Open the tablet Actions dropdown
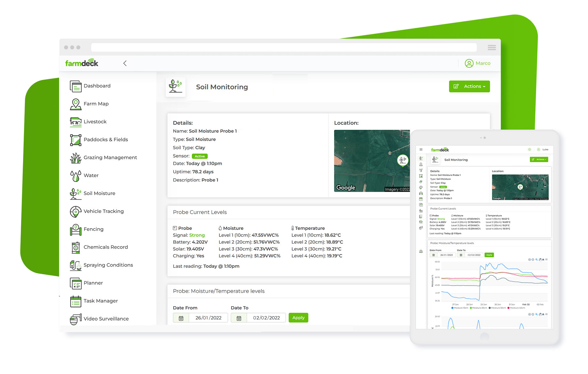This screenshot has width=588, height=374. [539, 160]
